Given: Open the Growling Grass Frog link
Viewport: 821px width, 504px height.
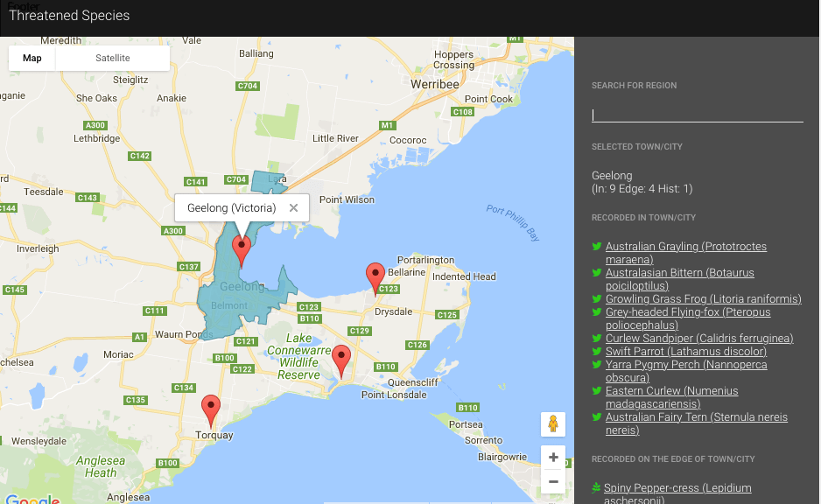Looking at the screenshot, I should coord(703,299).
